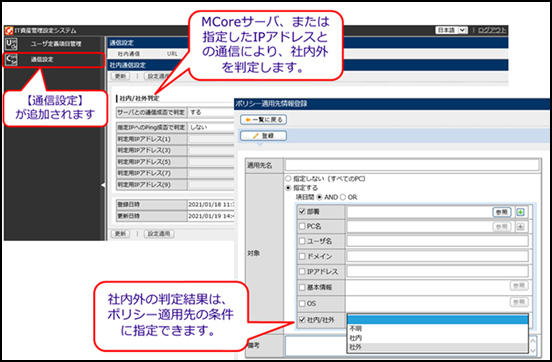Click the 判定用IPアドレス(3) value field

[211, 150]
